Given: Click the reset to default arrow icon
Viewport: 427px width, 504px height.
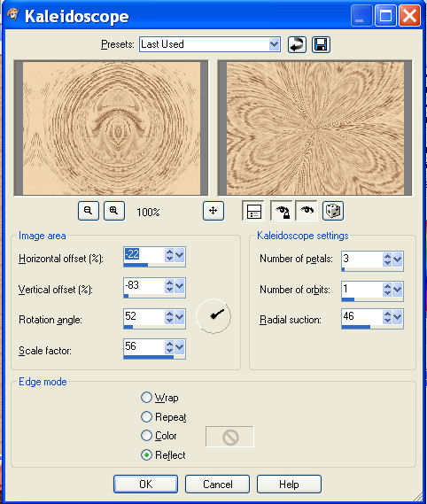Looking at the screenshot, I should (x=297, y=44).
